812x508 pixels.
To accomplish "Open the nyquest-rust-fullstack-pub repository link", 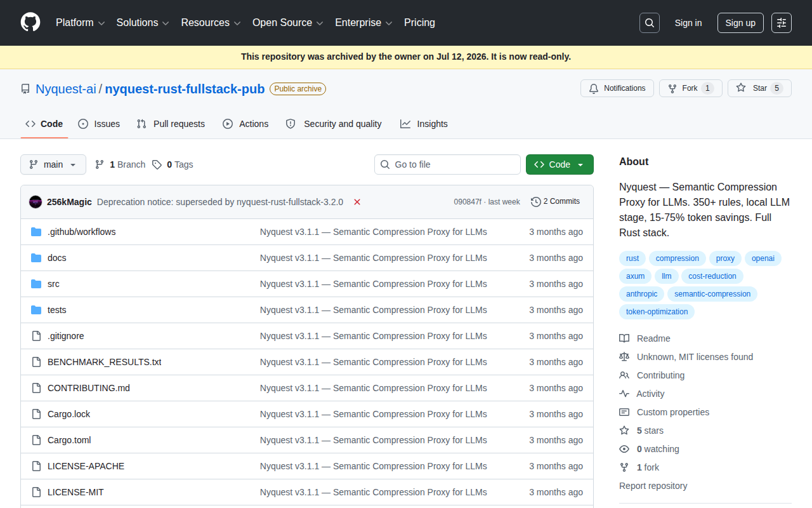I will click(185, 89).
